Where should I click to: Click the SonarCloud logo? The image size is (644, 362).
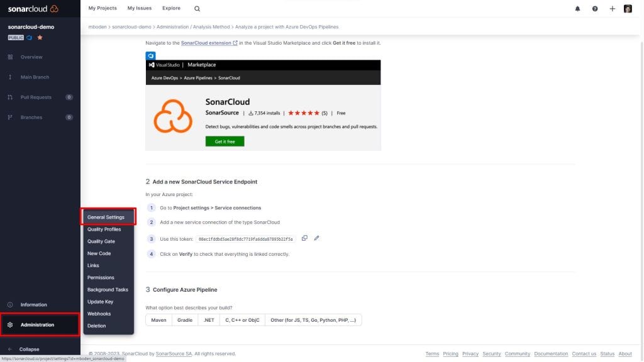[33, 9]
